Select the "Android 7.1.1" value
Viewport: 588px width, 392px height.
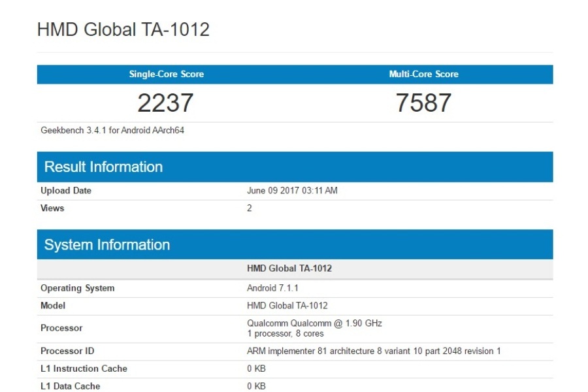(272, 288)
